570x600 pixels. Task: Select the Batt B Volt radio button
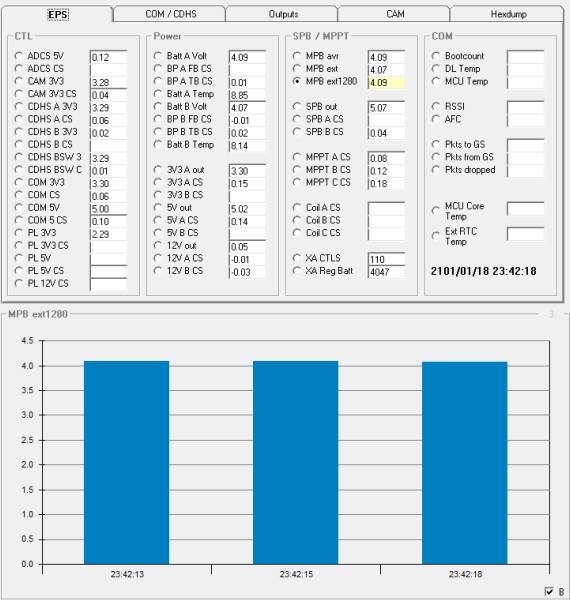tap(158, 106)
